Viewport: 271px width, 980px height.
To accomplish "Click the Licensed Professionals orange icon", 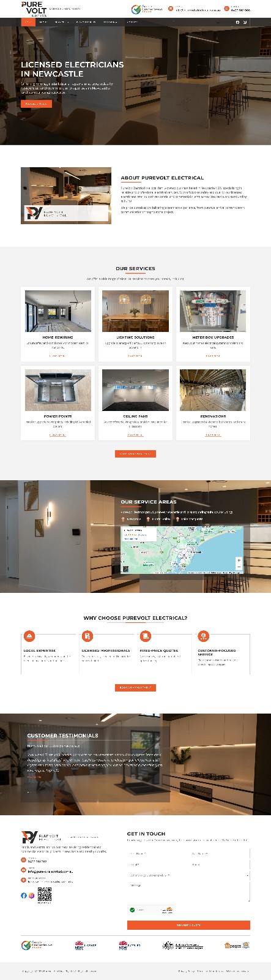I will [87, 636].
